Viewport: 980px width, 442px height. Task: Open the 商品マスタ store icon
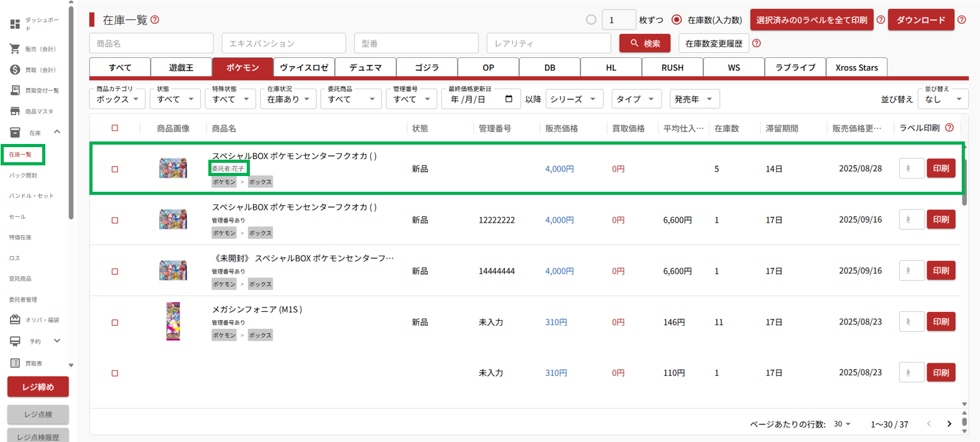16,111
